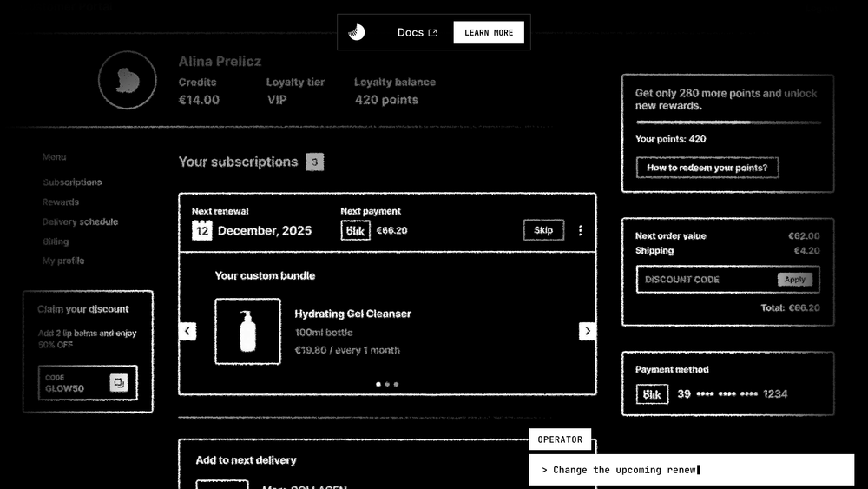The width and height of the screenshot is (868, 489).
Task: Open Rewards in the side menu
Action: (x=61, y=202)
